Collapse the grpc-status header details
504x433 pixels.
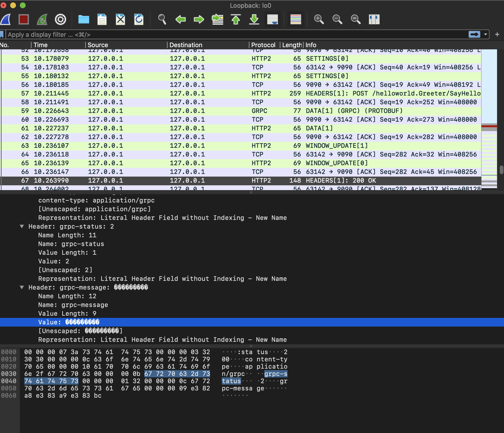pos(22,226)
